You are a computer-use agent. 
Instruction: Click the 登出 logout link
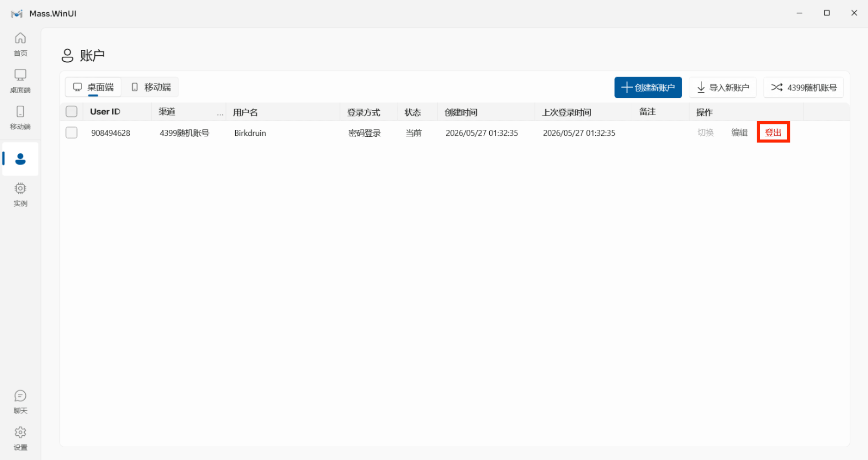point(773,133)
